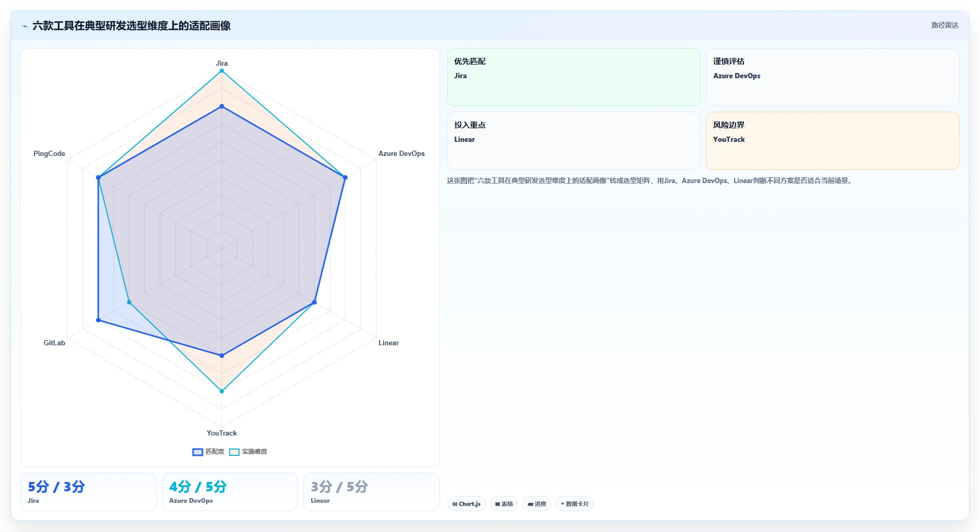980x532 pixels.
Task: Click the Chart.js tag chip
Action: coord(467,504)
